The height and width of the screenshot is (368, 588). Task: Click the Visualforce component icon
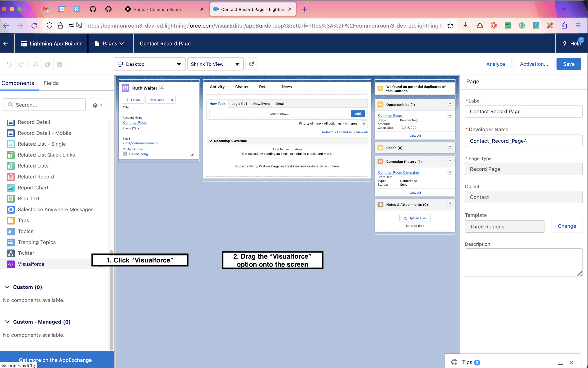pyautogui.click(x=11, y=264)
